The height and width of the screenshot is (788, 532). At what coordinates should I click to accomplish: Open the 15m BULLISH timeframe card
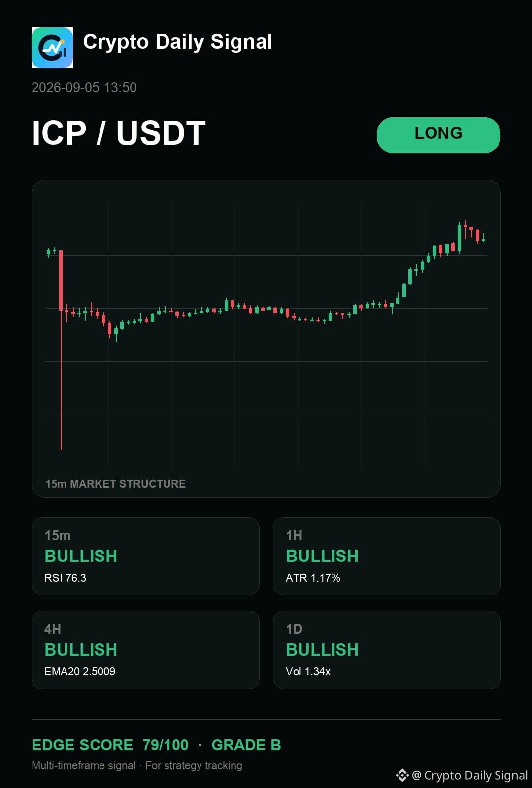[x=145, y=556]
